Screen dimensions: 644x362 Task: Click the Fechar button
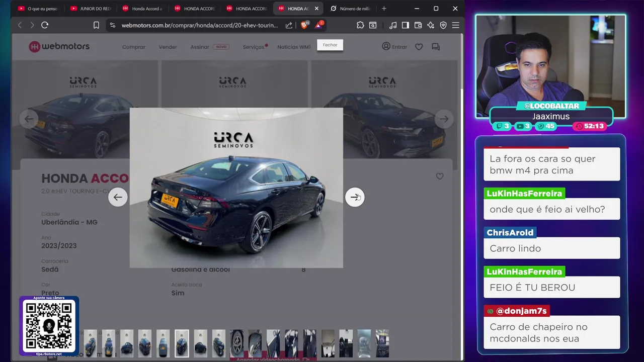(x=330, y=45)
